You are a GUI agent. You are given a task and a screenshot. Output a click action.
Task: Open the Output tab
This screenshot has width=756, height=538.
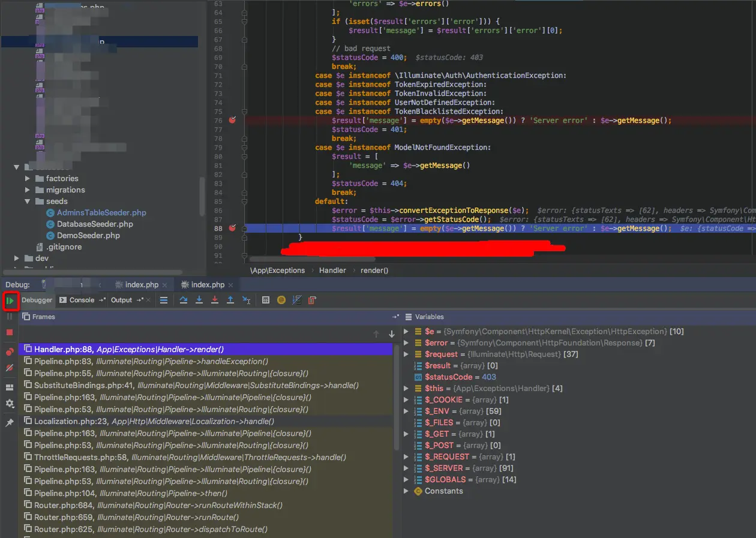coord(121,300)
